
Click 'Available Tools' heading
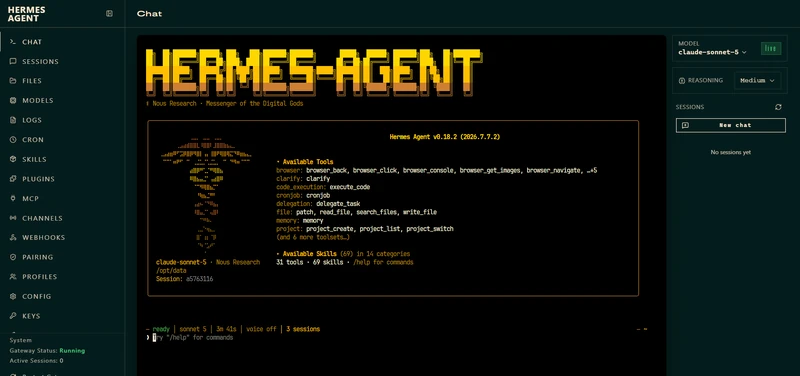[x=308, y=162]
